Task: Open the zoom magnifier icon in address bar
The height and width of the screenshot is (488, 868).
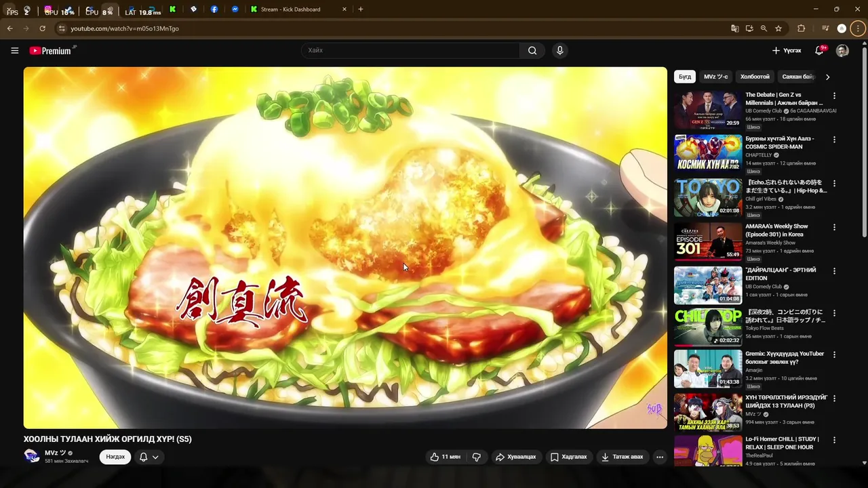Action: [764, 28]
